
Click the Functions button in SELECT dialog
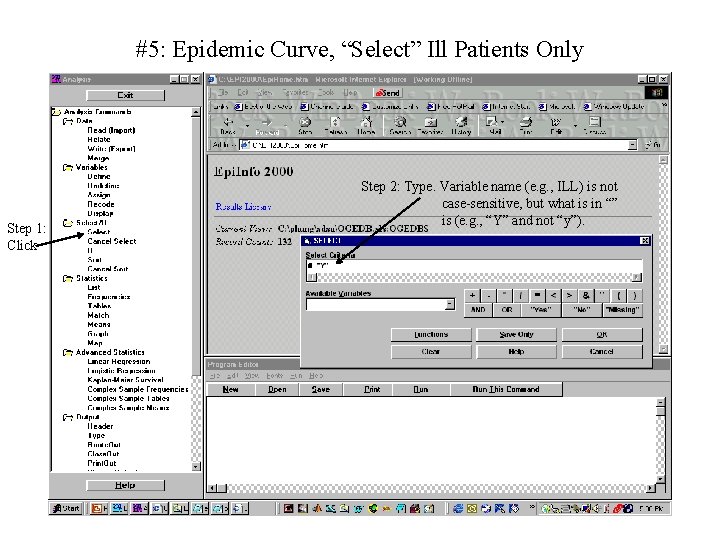click(x=431, y=335)
